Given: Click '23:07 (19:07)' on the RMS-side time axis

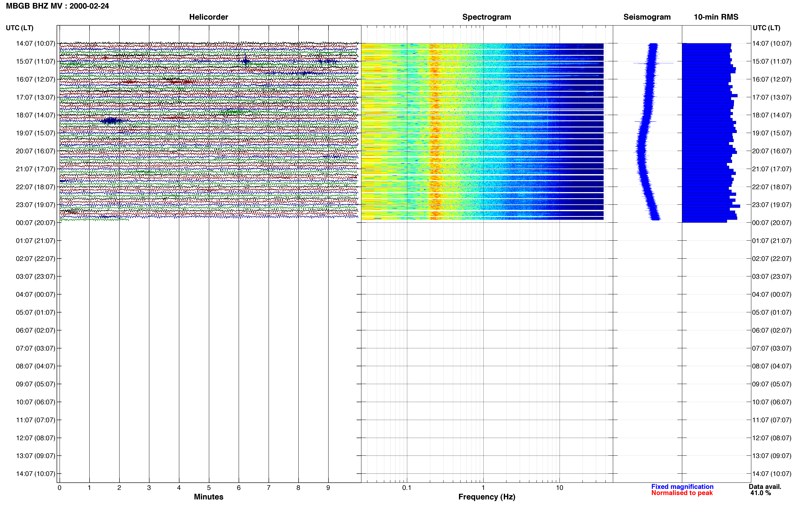Looking at the screenshot, I should [772, 205].
